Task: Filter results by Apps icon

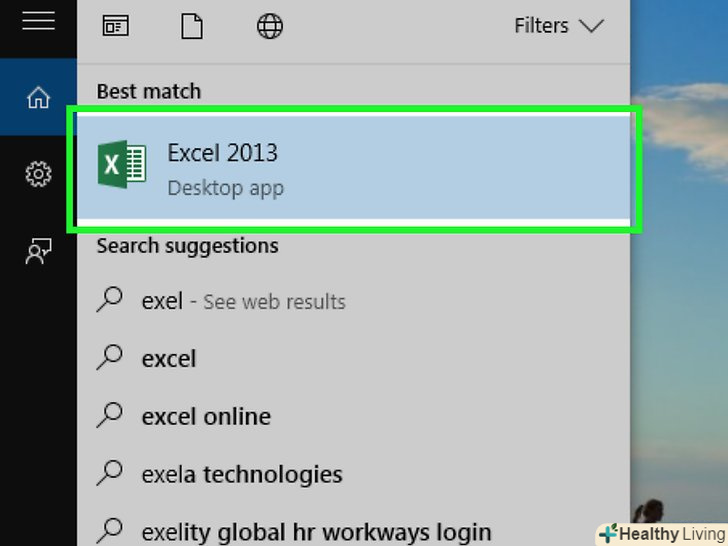Action: [116, 26]
